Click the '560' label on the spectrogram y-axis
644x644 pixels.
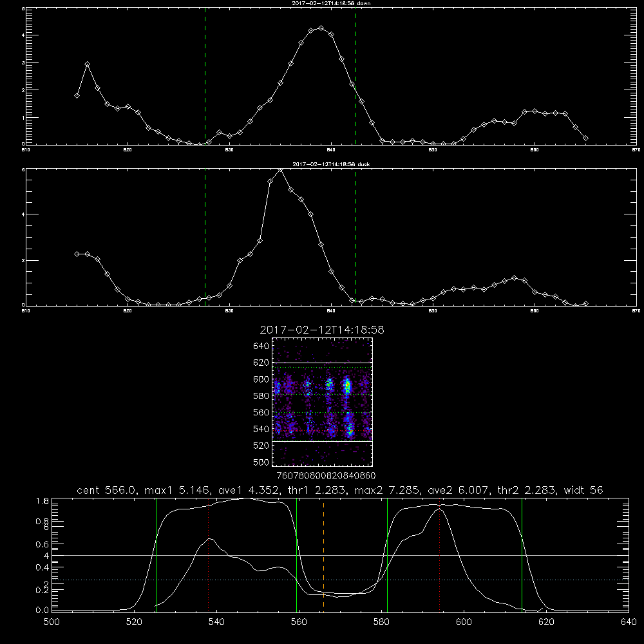pyautogui.click(x=261, y=412)
